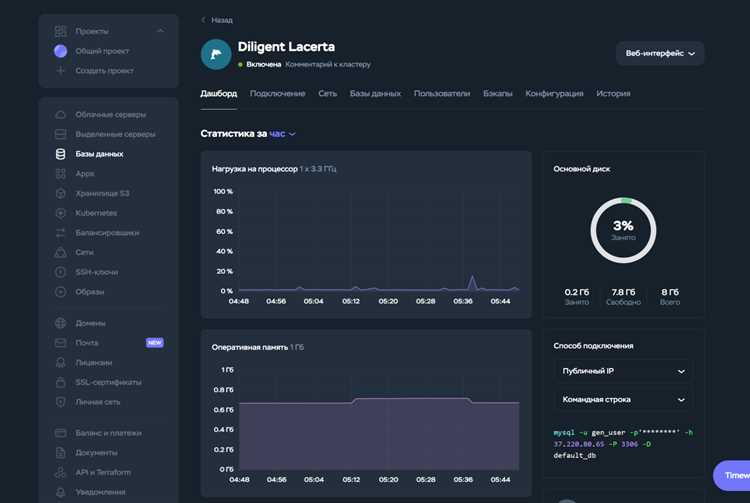Expand the Веб-интерфейс dropdown
The image size is (750, 503).
tap(660, 54)
